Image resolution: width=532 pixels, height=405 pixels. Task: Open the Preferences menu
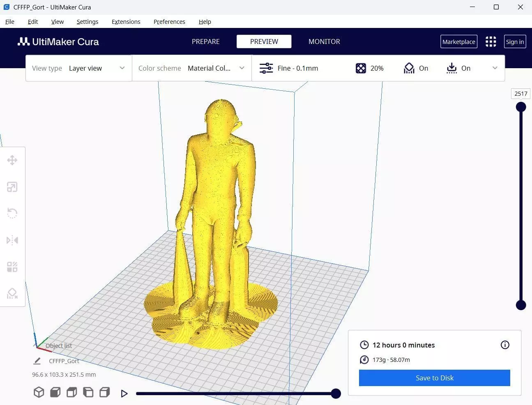click(169, 22)
